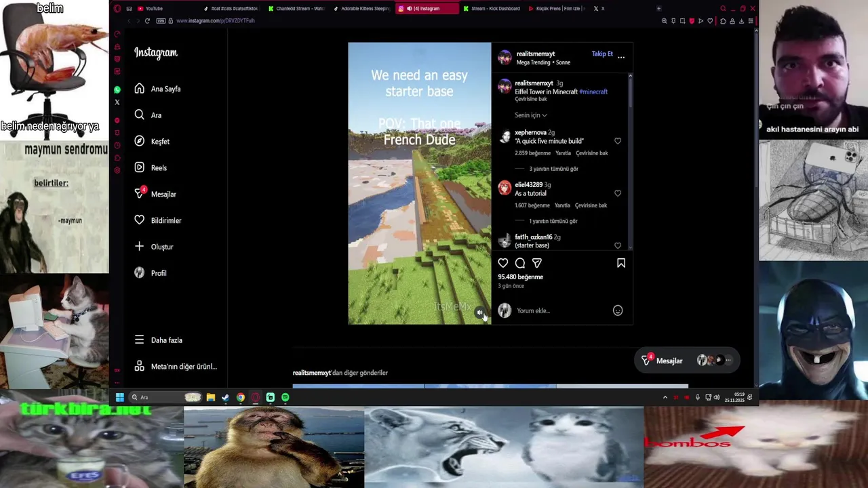Click the #minecraft hashtag
The height and width of the screenshot is (488, 868).
(x=593, y=91)
